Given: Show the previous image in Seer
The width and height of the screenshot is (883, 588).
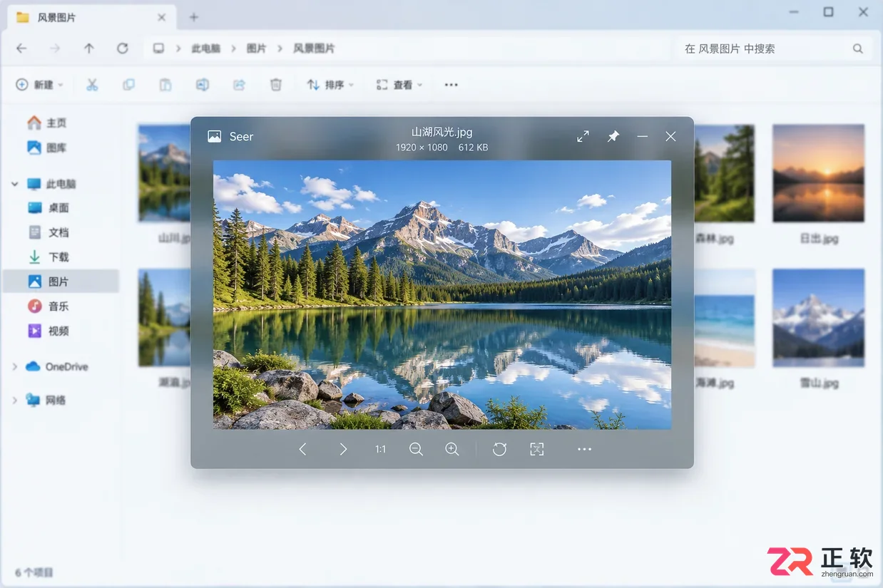Looking at the screenshot, I should pos(302,449).
